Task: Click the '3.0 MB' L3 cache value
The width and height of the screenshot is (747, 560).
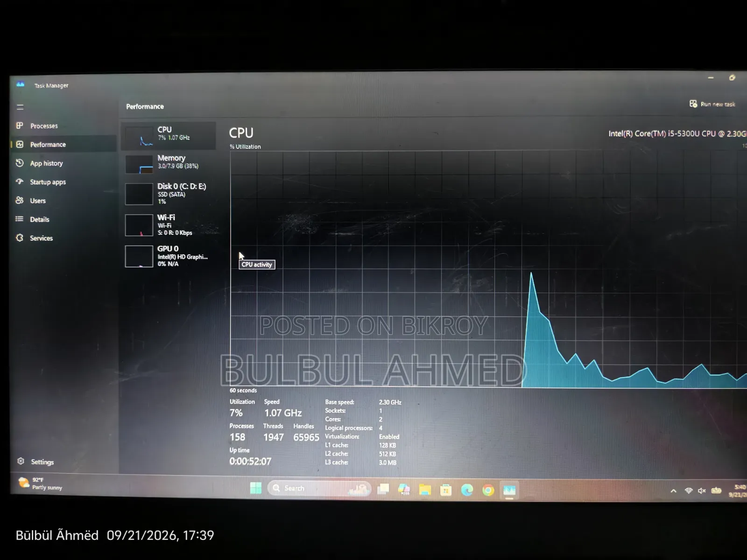Action: 388,462
